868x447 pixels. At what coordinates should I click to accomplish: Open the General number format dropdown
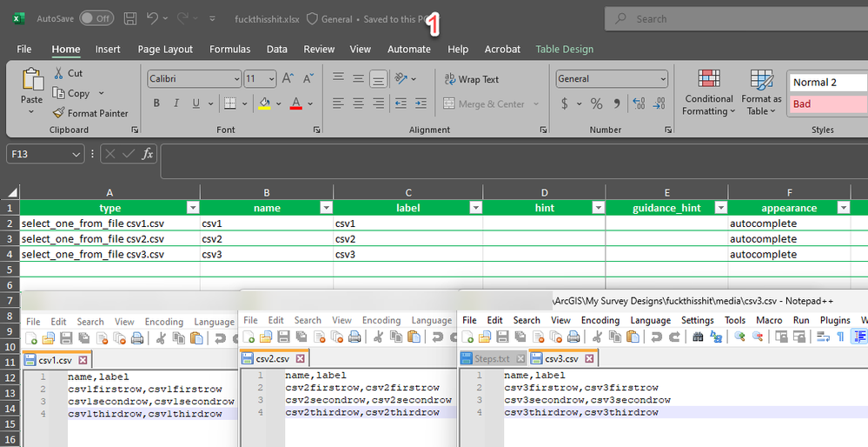click(663, 79)
